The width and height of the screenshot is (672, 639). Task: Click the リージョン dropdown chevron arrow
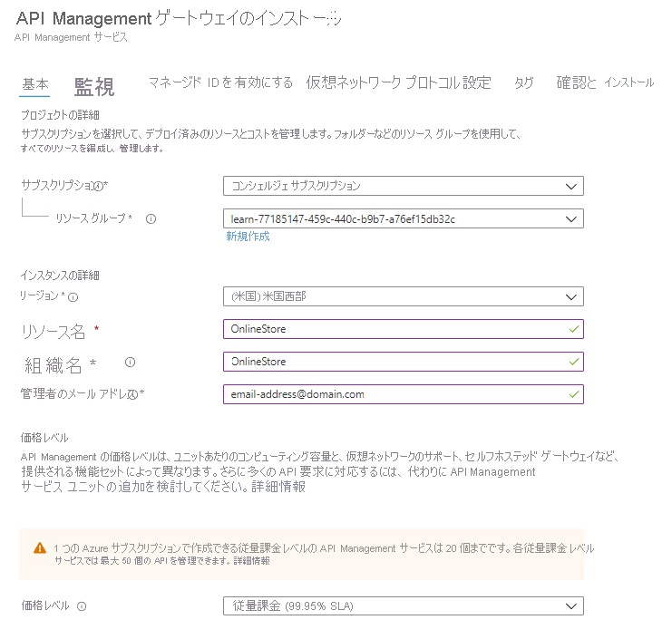point(570,296)
